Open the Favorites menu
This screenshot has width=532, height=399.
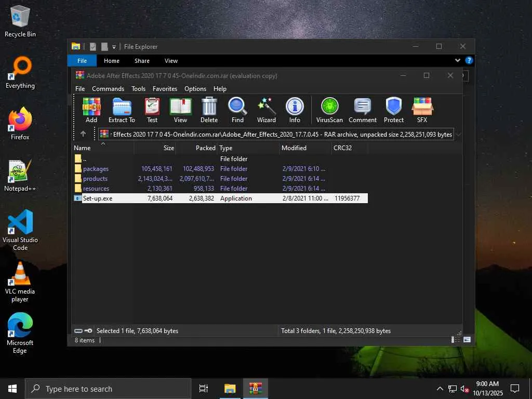165,88
